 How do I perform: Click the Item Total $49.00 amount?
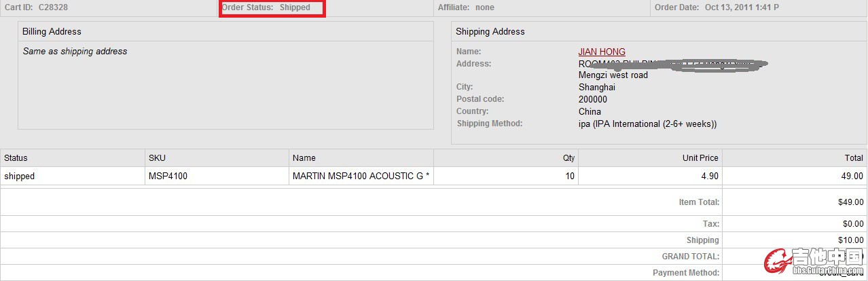(x=851, y=202)
